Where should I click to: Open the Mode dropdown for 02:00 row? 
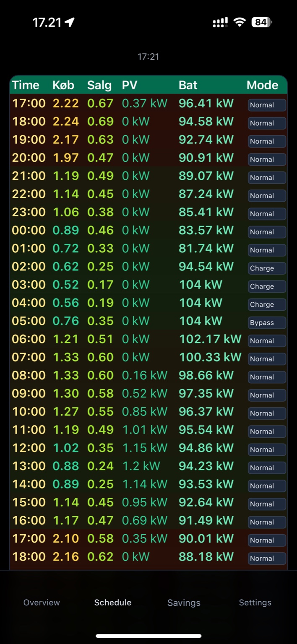267,268
